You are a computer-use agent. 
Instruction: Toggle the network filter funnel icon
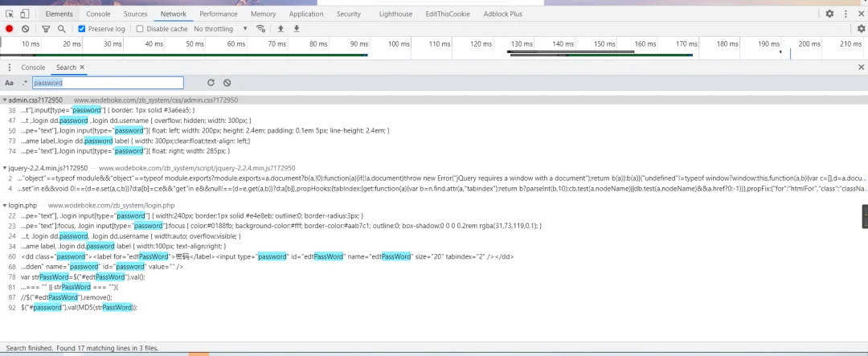point(46,29)
